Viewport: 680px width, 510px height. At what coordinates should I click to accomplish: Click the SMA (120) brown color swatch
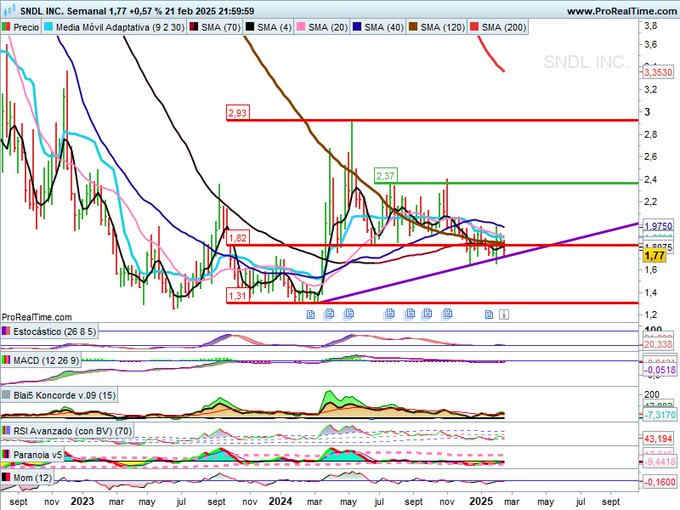(413, 27)
